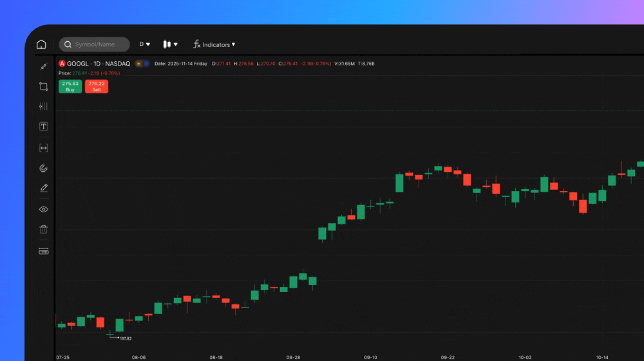
Task: Click the 187.82 low price marker
Action: 126,338
